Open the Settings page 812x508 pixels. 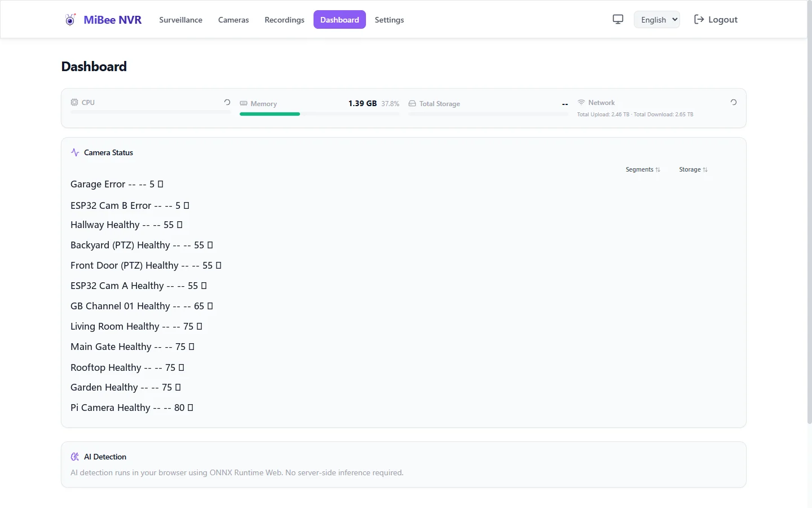click(x=389, y=20)
